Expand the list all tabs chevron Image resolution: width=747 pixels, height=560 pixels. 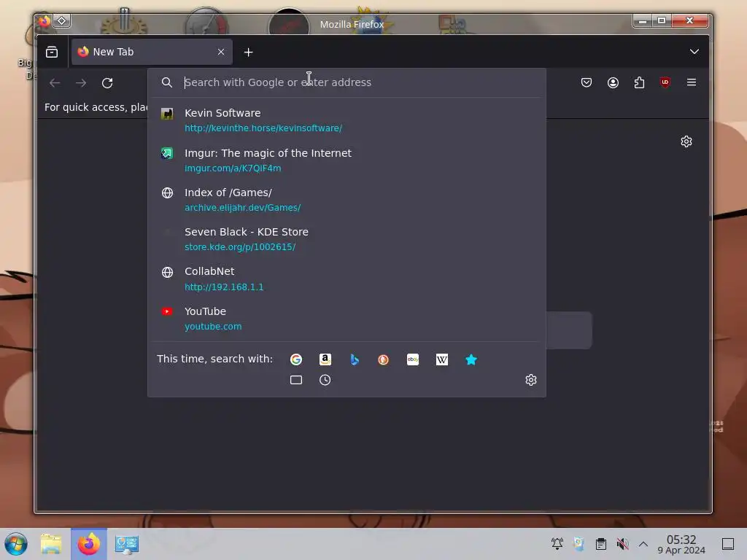[x=694, y=52]
